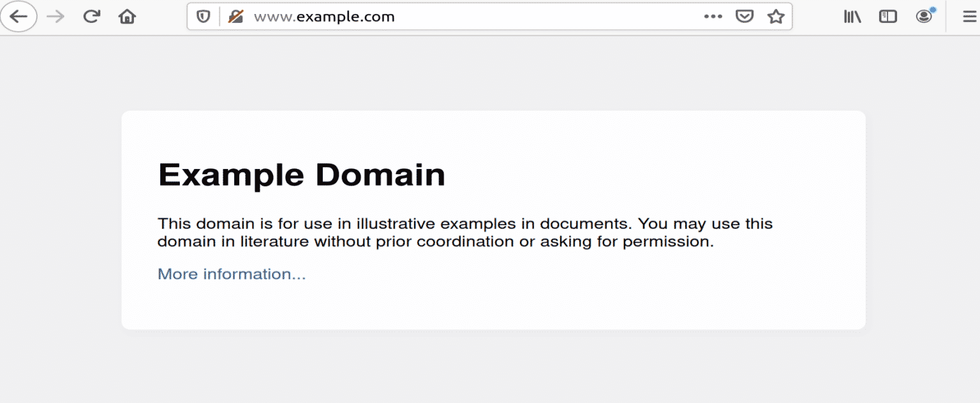Expand the page actions three-dot menu

click(x=713, y=17)
